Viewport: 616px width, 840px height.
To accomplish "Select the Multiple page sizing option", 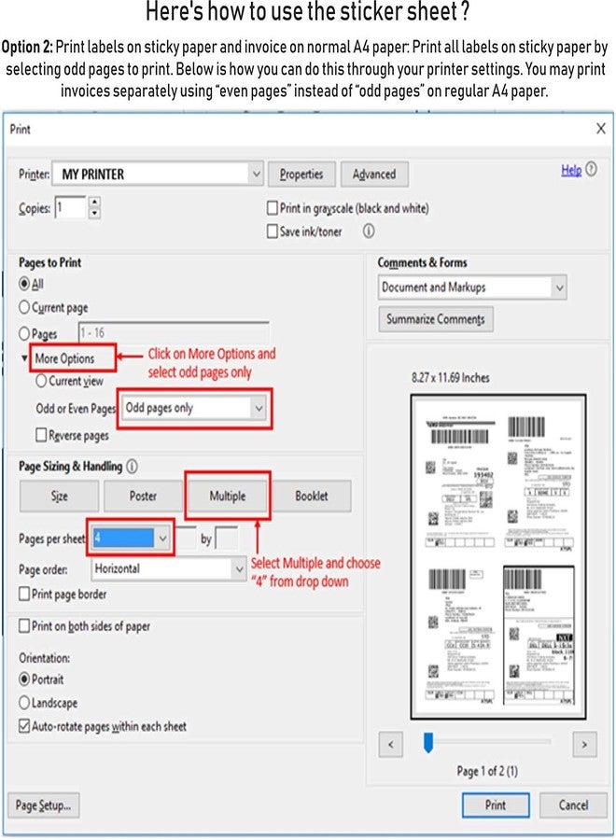I will click(x=228, y=497).
